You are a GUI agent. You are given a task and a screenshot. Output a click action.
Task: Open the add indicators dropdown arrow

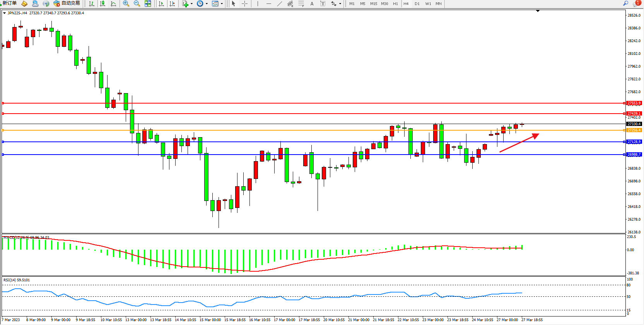click(x=191, y=3)
